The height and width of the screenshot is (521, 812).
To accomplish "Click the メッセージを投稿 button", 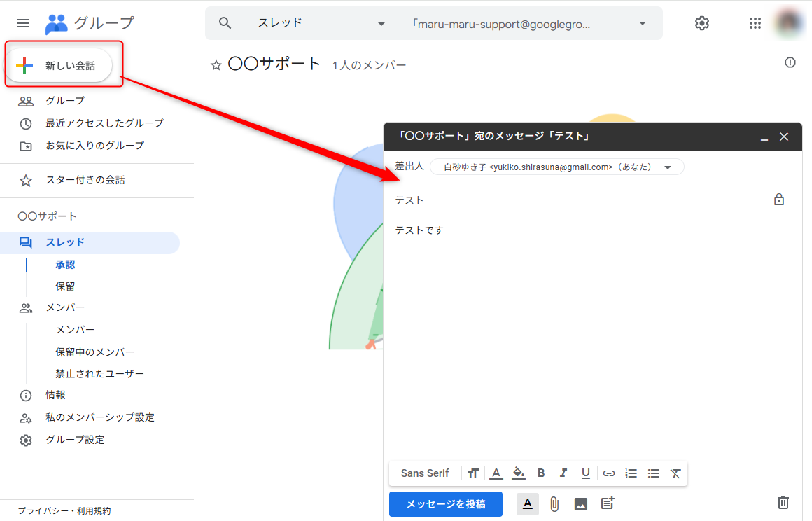I will coord(446,503).
